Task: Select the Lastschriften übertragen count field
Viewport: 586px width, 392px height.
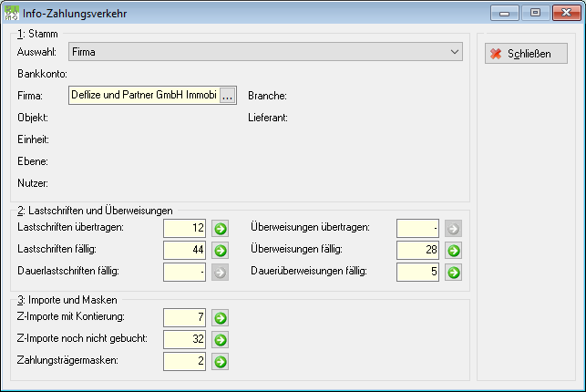Action: 185,228
